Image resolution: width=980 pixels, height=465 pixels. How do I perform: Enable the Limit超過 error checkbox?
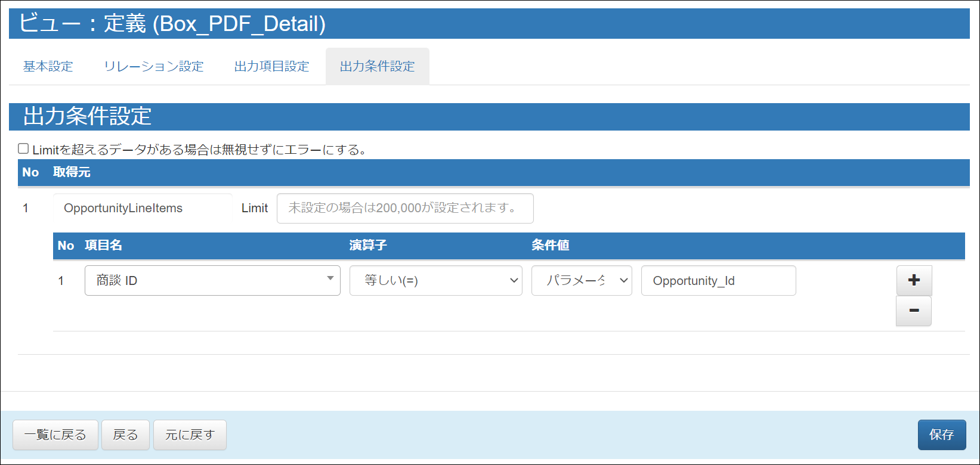coord(23,149)
